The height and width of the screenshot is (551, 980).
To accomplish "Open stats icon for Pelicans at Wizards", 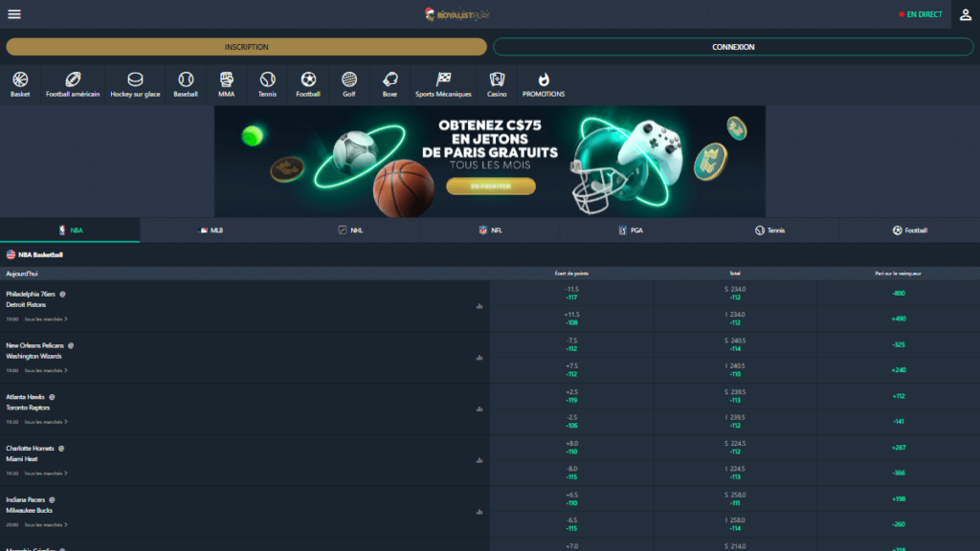I will 479,358.
